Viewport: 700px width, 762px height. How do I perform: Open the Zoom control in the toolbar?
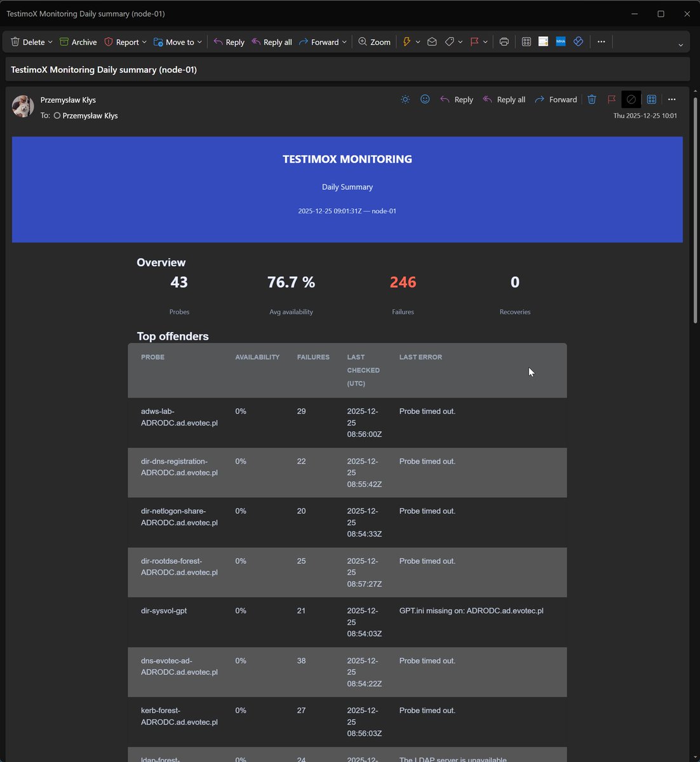[374, 42]
